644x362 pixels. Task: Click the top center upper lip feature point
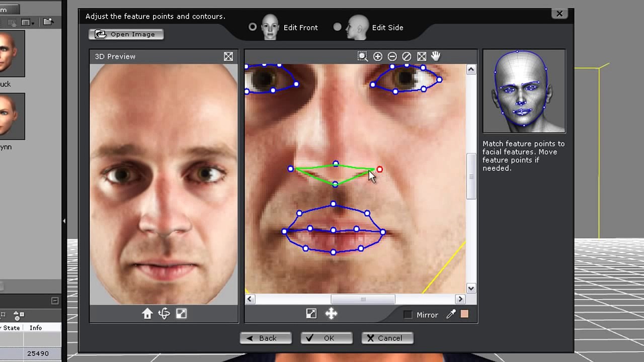pyautogui.click(x=333, y=204)
